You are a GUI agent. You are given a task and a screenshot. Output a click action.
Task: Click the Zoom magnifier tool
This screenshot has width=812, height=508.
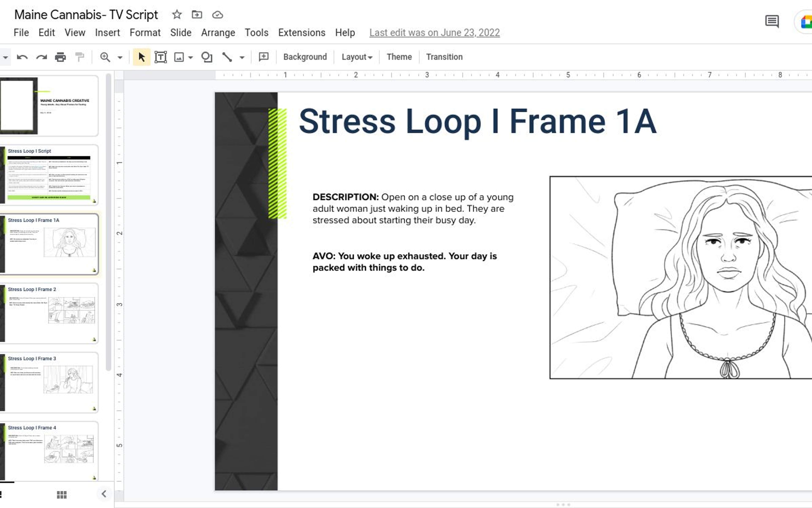[105, 57]
